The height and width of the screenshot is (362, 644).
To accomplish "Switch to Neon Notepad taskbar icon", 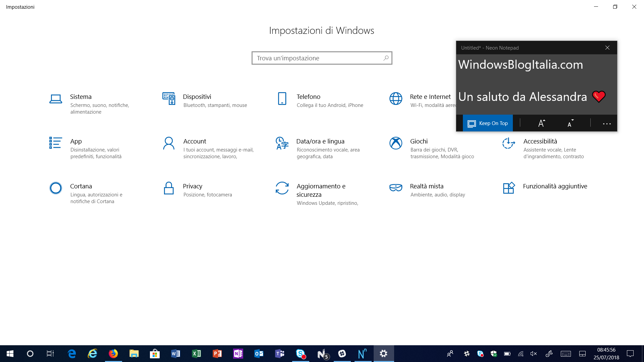I will [x=363, y=354].
